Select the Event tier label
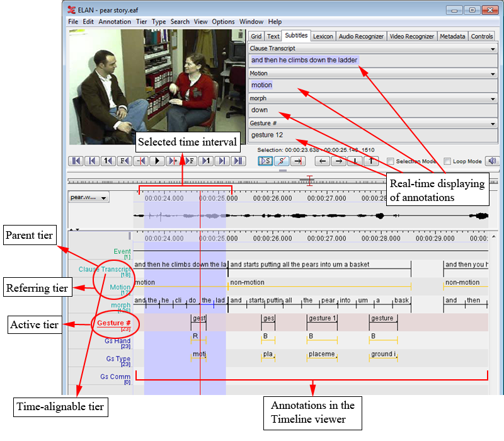 [x=122, y=251]
